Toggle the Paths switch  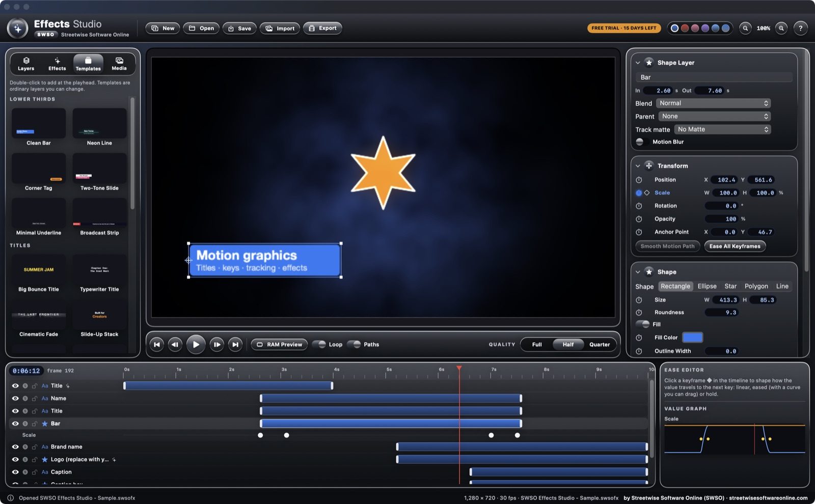[x=354, y=345]
